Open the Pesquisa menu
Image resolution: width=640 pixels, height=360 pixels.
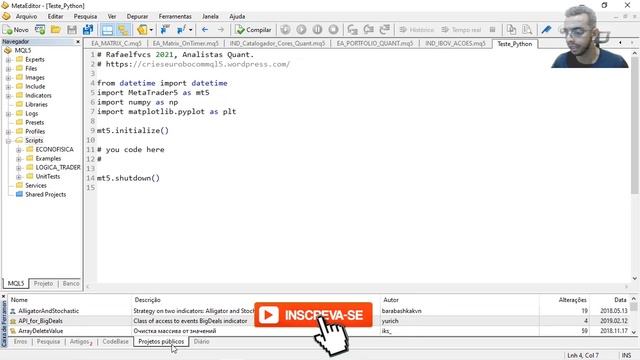pos(85,16)
